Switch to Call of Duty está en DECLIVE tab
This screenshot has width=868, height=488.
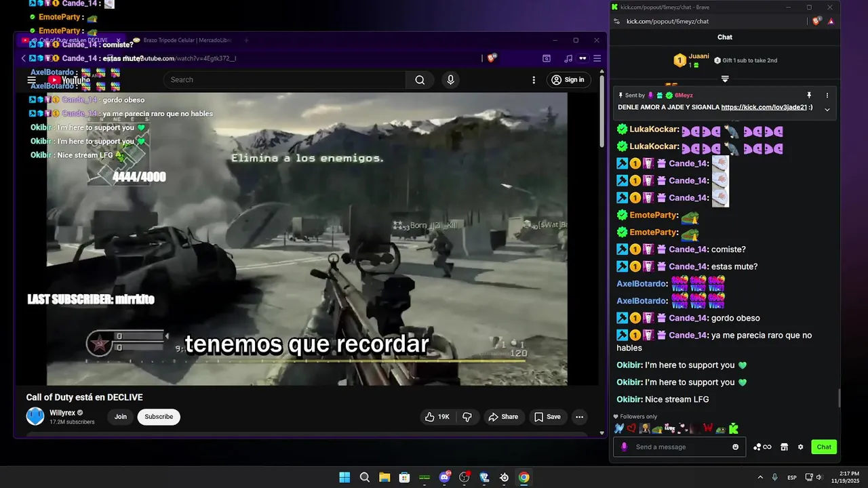[x=73, y=41]
